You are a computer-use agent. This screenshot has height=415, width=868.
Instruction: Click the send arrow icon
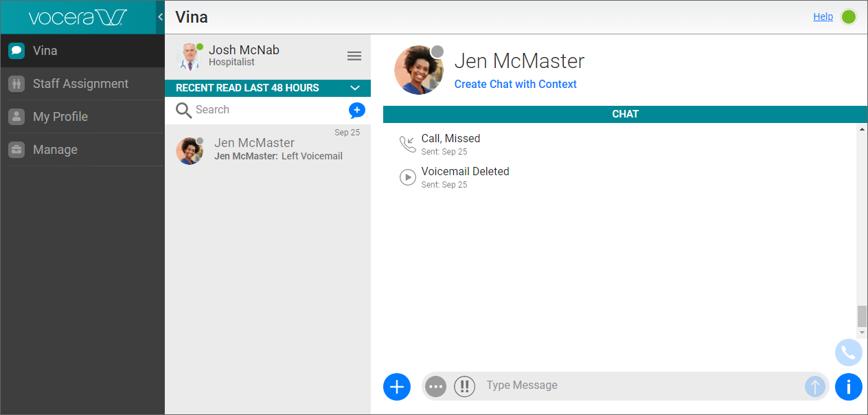pos(814,386)
